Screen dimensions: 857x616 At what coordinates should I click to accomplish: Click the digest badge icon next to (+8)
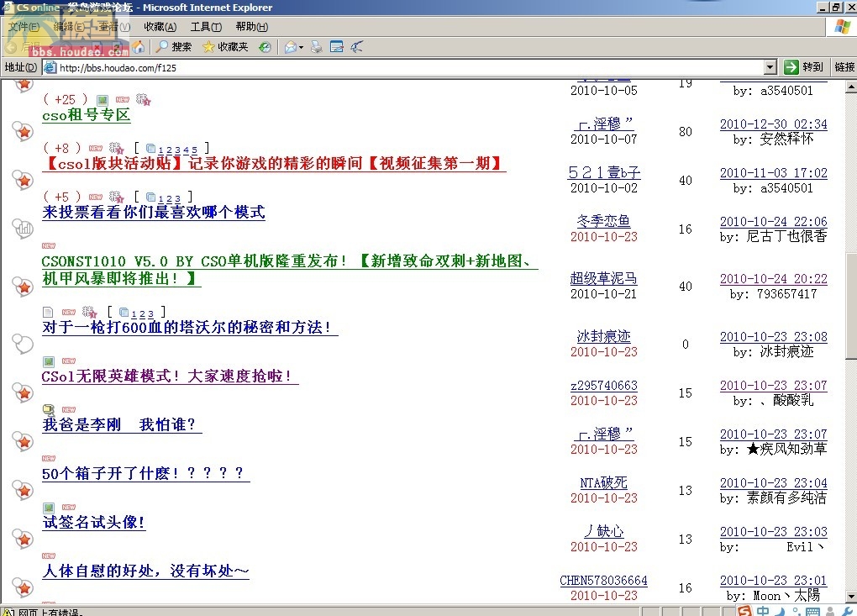(x=116, y=148)
